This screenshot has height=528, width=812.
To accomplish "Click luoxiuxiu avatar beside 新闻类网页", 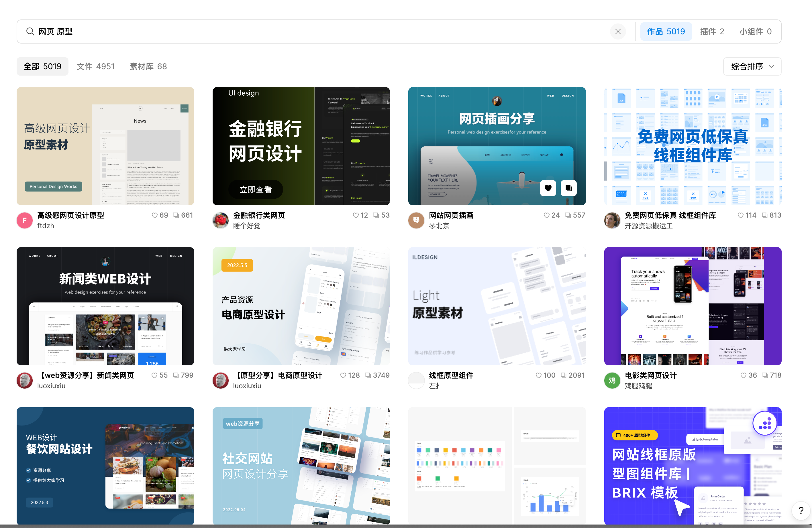I will [x=25, y=381].
